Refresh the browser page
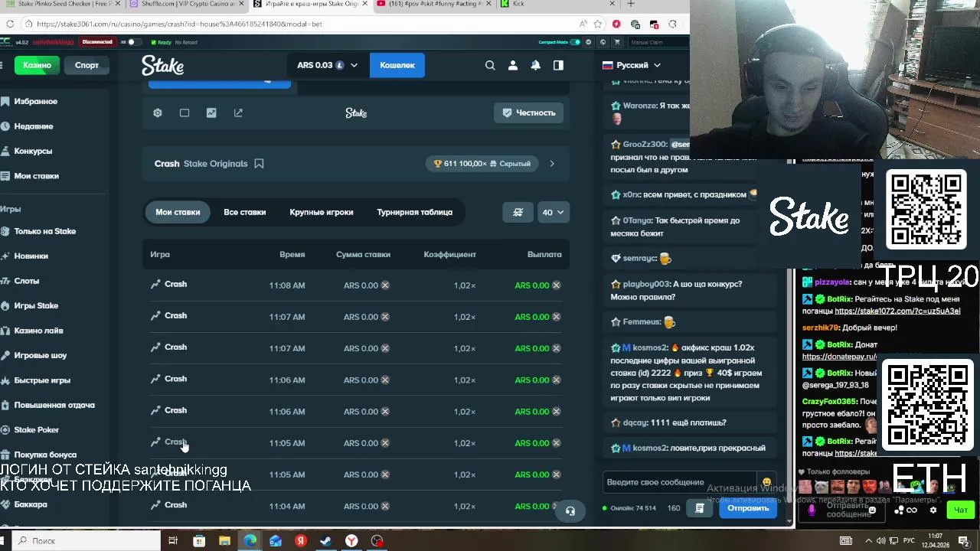This screenshot has width=980, height=551. [x=10, y=24]
